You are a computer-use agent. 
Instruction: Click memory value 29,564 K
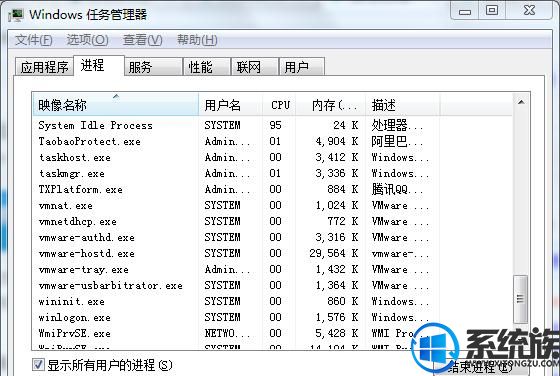tap(334, 254)
